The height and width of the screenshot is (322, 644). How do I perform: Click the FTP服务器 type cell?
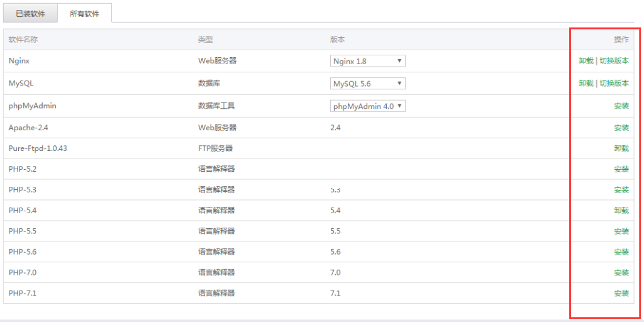[216, 148]
